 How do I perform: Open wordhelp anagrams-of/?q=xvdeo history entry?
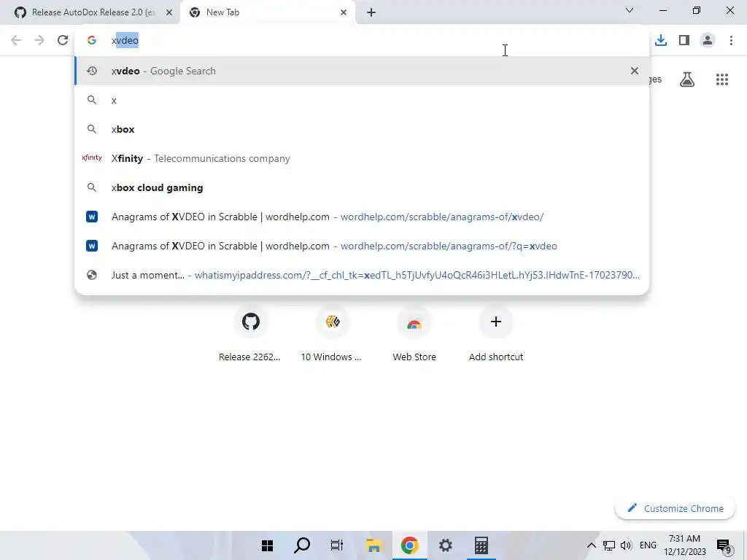362,246
